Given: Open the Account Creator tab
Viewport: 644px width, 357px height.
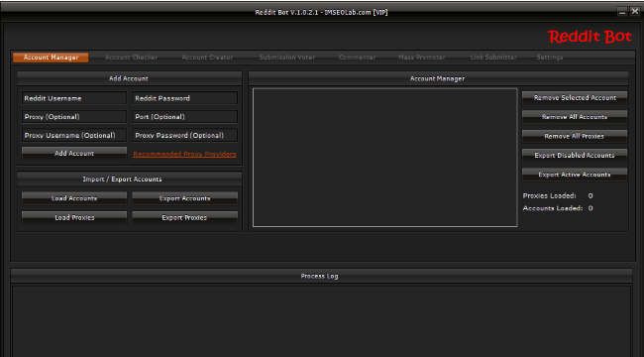Looking at the screenshot, I should [x=207, y=58].
